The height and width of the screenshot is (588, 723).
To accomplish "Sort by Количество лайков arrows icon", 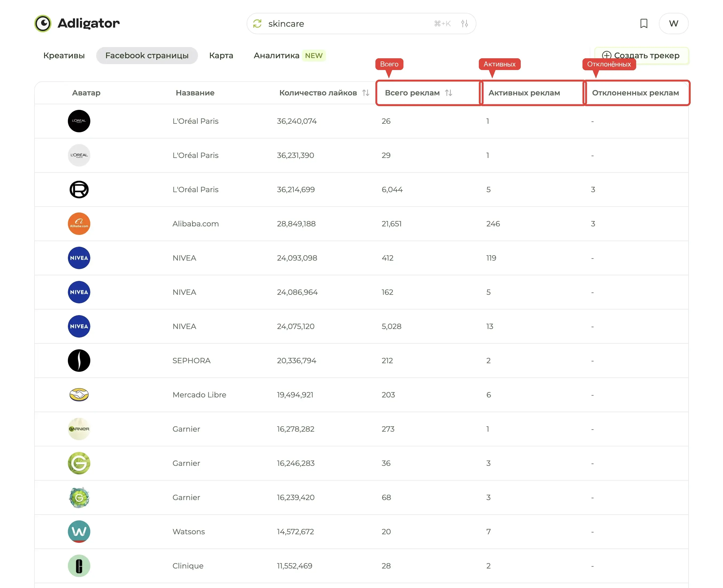I will 366,93.
